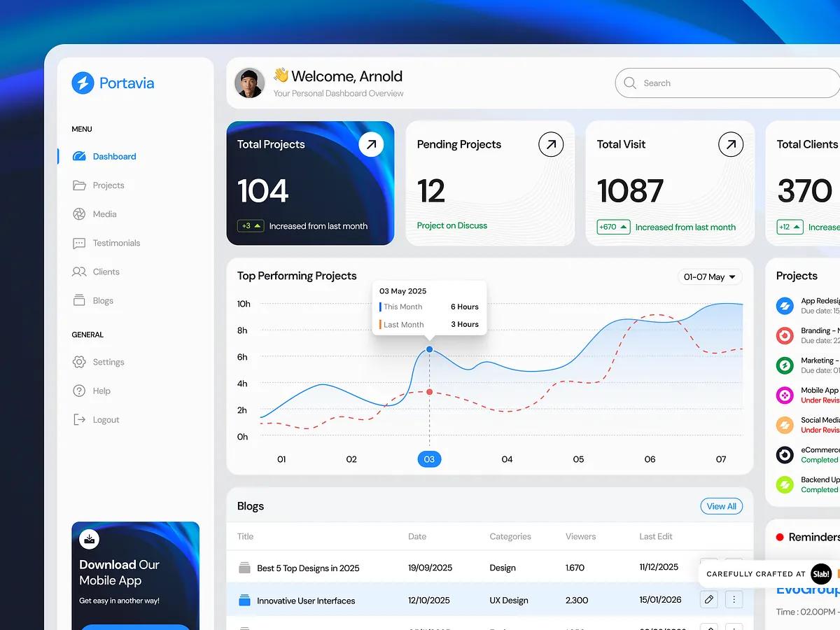
Task: Click the Marketing project green icon
Action: [x=785, y=365]
